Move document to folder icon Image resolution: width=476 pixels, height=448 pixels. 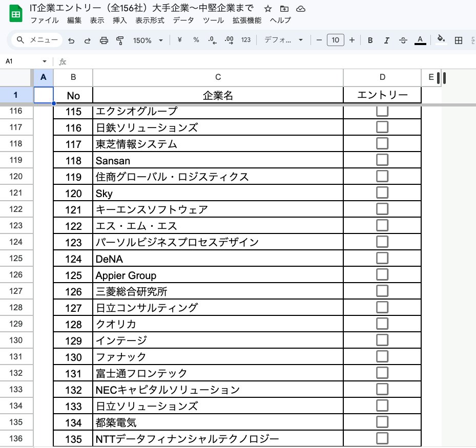[284, 9]
